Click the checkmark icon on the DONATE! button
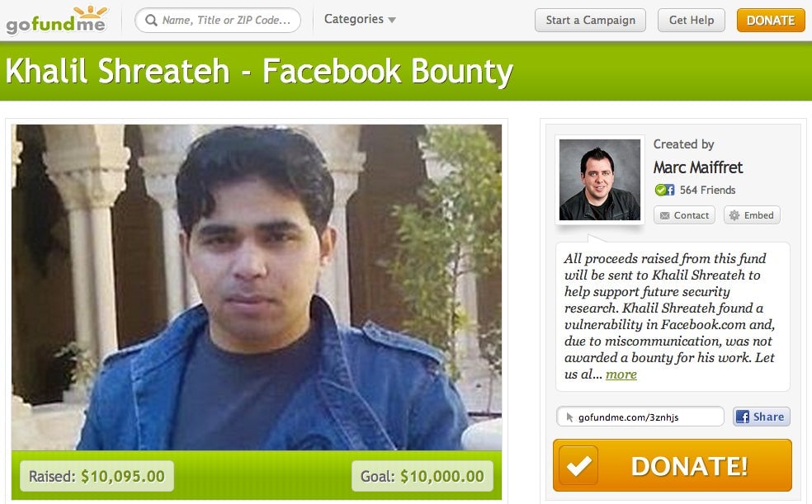This screenshot has height=504, width=812. tap(578, 465)
